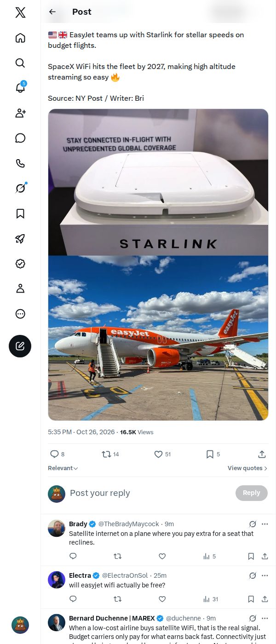Open the Explore search icon in sidebar
The width and height of the screenshot is (276, 644).
click(20, 63)
